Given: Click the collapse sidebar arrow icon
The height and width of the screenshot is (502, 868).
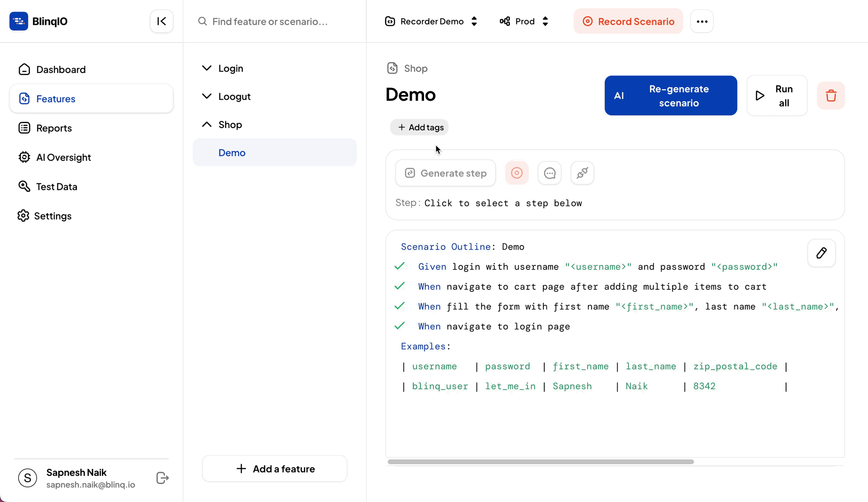Looking at the screenshot, I should [x=161, y=22].
